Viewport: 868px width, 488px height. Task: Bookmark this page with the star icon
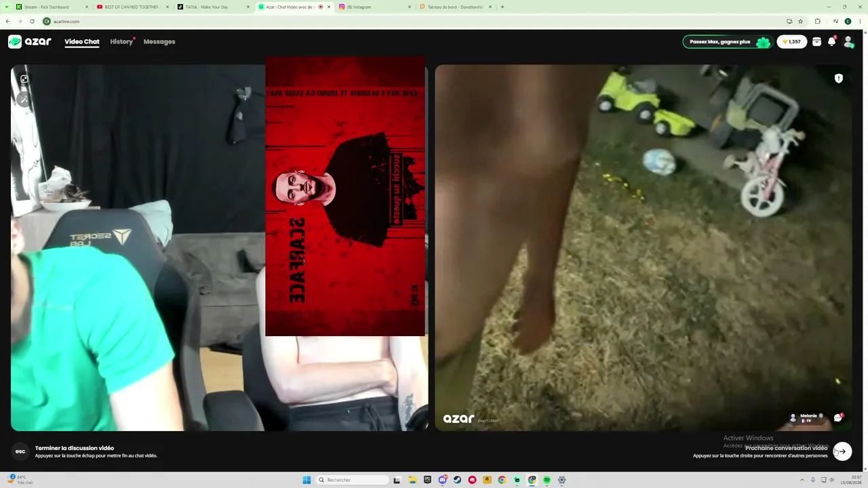coord(801,21)
